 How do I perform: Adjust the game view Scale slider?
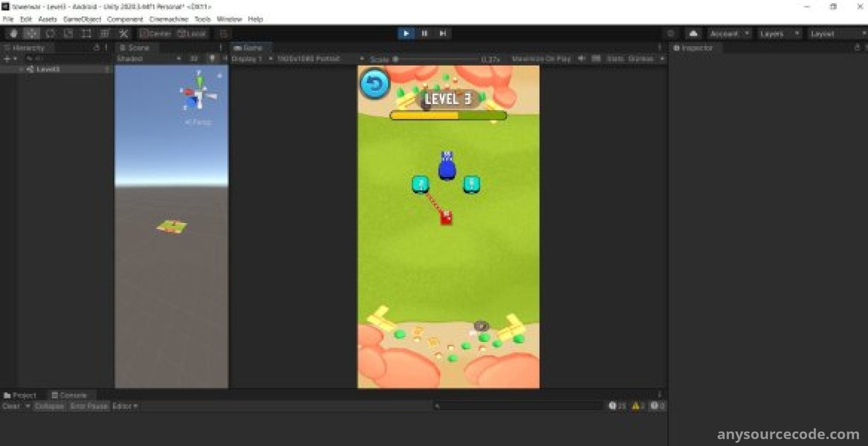tap(396, 59)
